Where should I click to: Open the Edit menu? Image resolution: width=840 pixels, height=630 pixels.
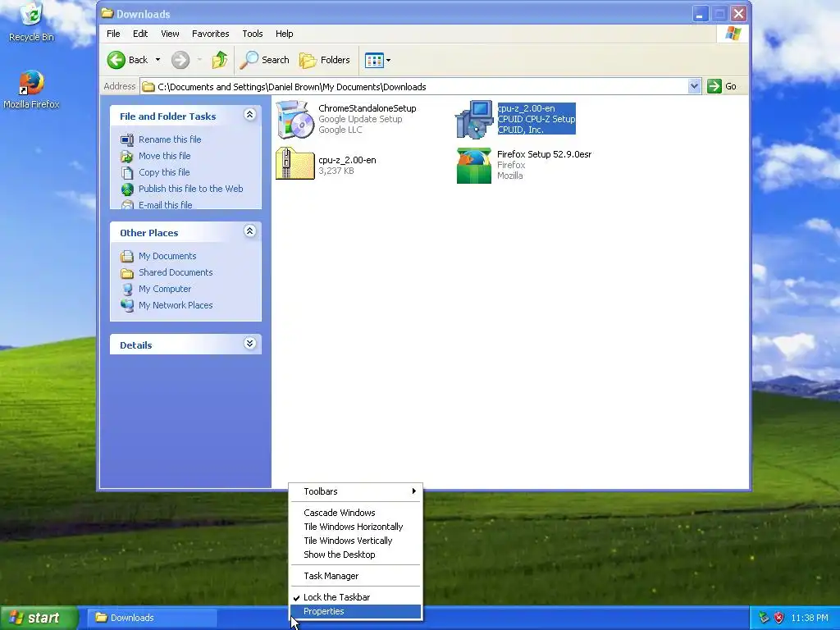click(x=140, y=34)
